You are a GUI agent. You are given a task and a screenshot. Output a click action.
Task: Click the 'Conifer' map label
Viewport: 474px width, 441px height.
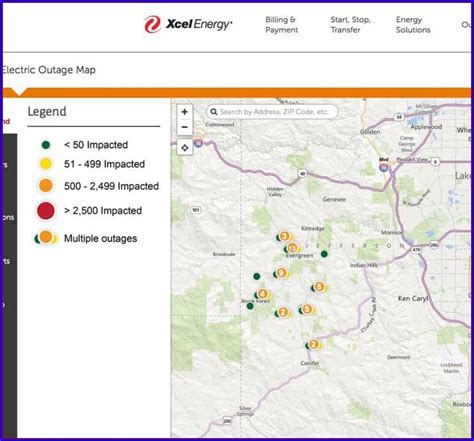tap(310, 363)
